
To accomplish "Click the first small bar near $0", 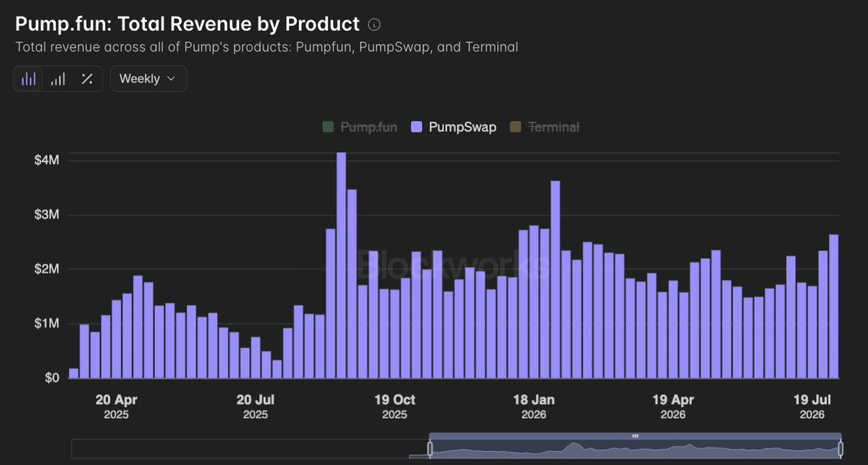I will pos(74,373).
